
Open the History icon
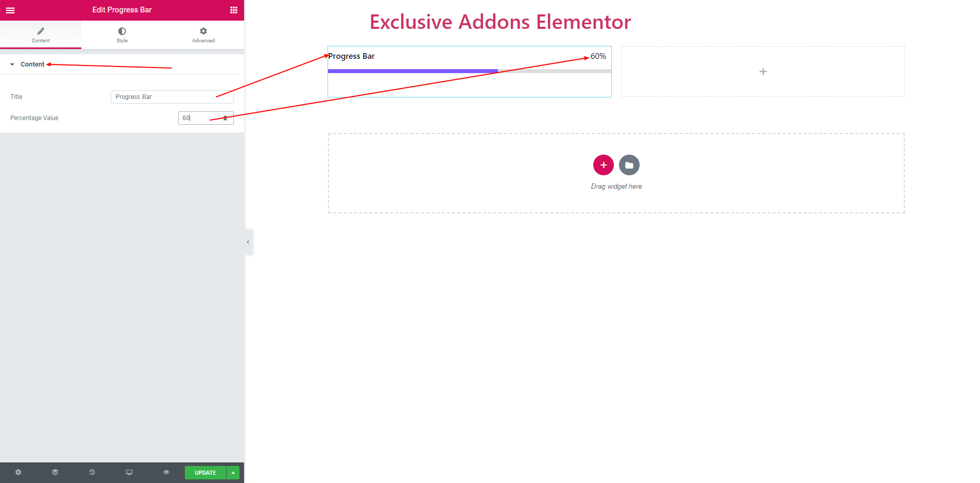coord(92,472)
